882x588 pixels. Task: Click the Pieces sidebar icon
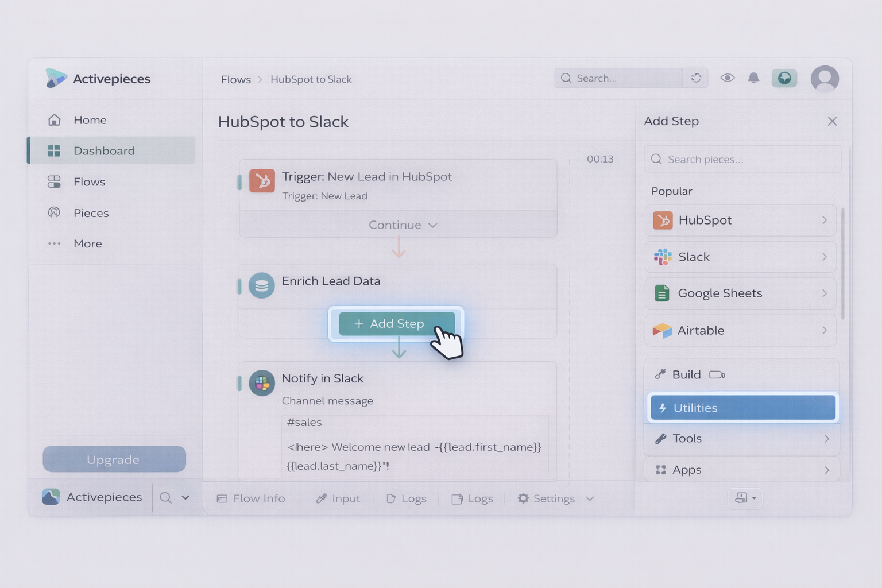[x=54, y=212]
